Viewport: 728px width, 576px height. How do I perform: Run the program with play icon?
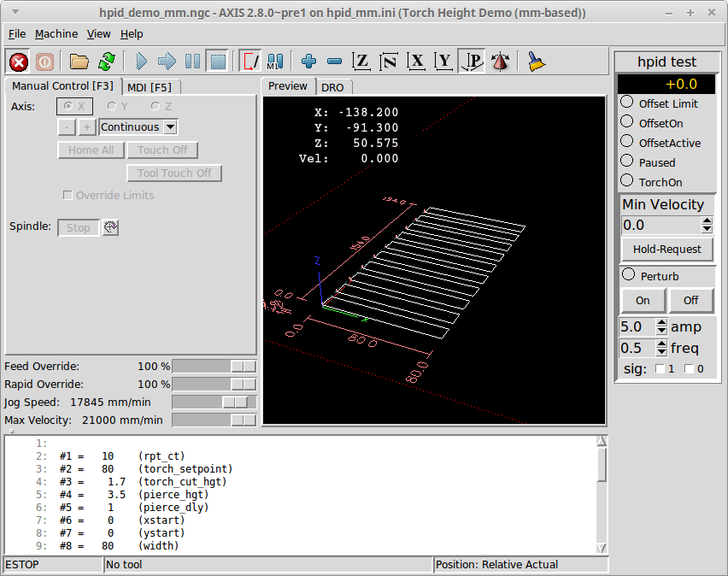coord(141,62)
